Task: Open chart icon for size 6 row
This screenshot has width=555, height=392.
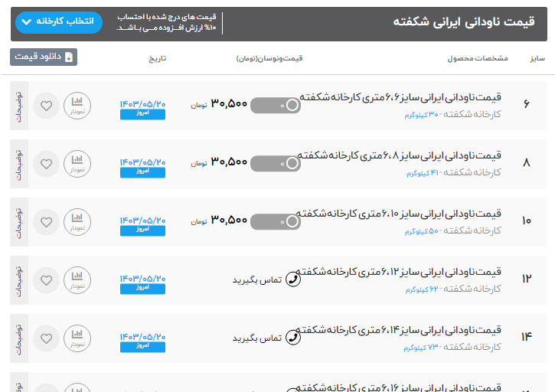Action: (x=77, y=106)
